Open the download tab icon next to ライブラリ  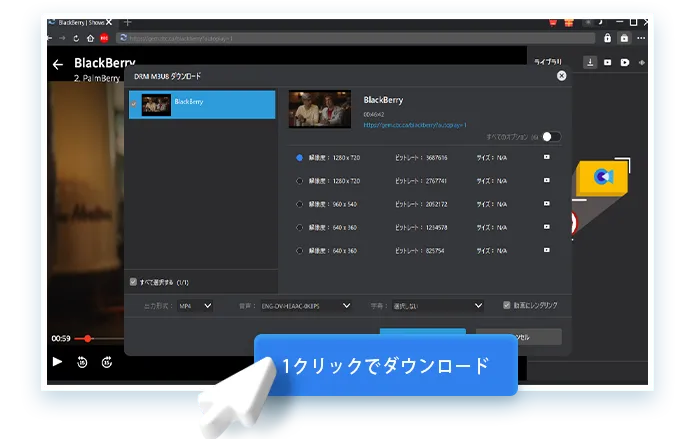coord(590,63)
